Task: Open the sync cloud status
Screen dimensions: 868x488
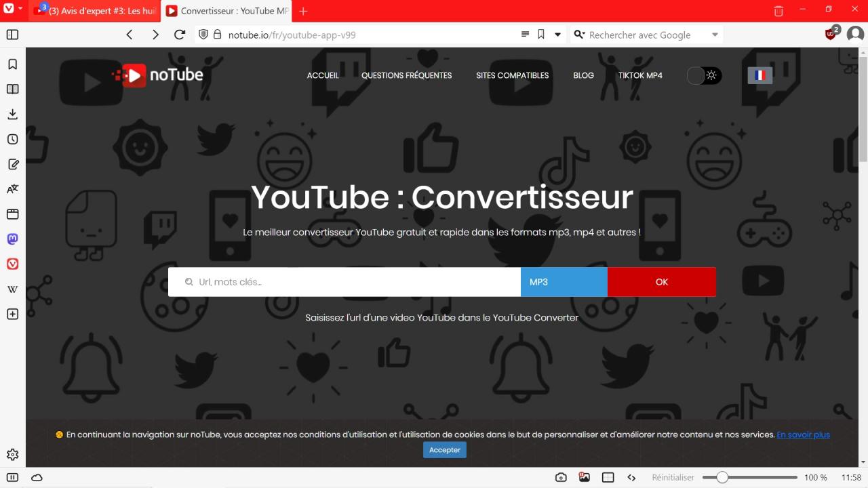Action: [x=37, y=478]
